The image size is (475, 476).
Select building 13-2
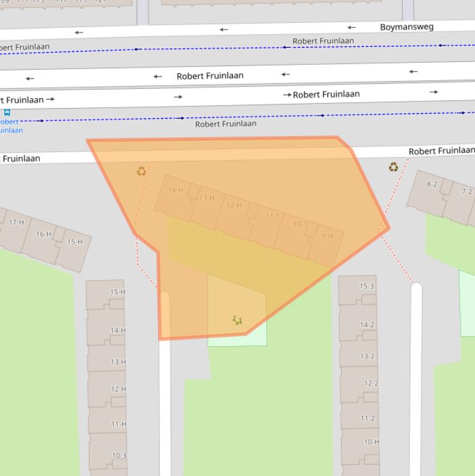(368, 357)
